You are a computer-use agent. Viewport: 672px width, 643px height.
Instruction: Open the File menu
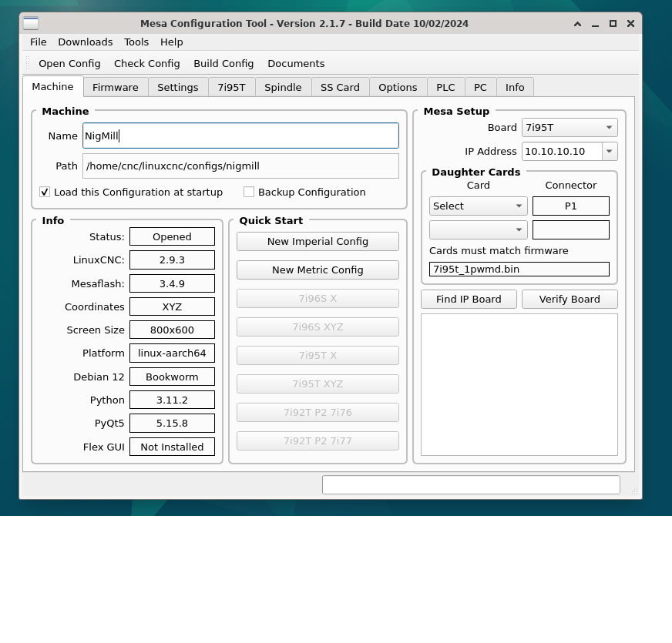click(38, 42)
